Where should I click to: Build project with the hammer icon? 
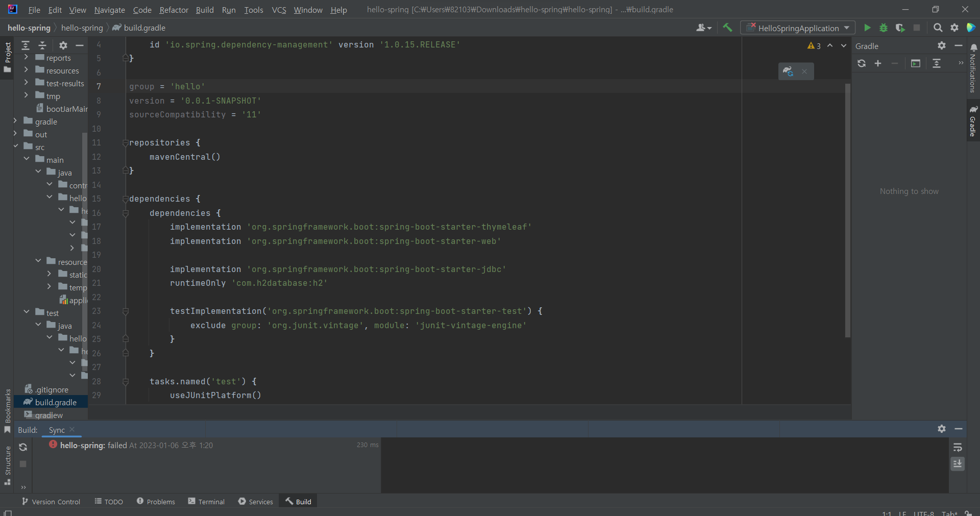tap(727, 28)
